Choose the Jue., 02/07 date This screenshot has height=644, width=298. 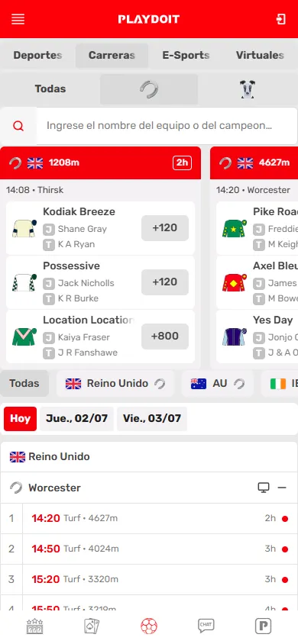pos(77,419)
